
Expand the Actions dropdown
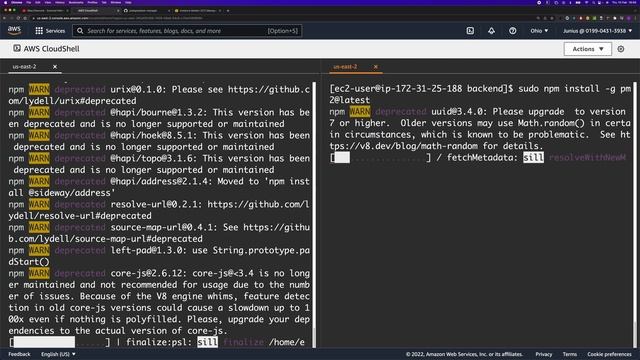pyautogui.click(x=588, y=49)
